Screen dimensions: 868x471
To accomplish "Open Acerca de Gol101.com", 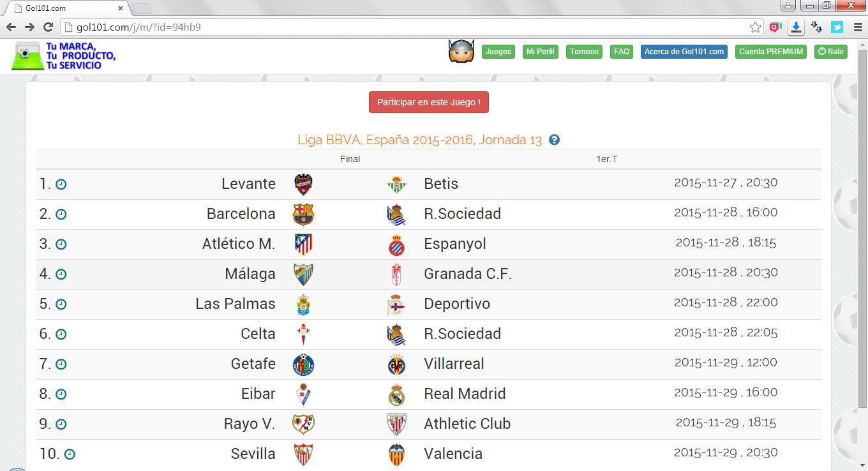I will coord(684,52).
